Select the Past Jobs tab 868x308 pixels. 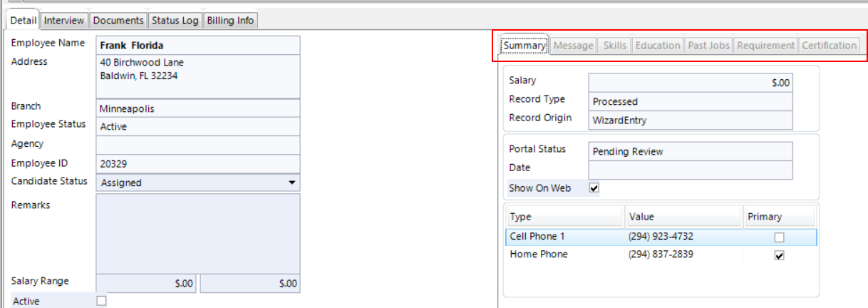click(x=708, y=46)
